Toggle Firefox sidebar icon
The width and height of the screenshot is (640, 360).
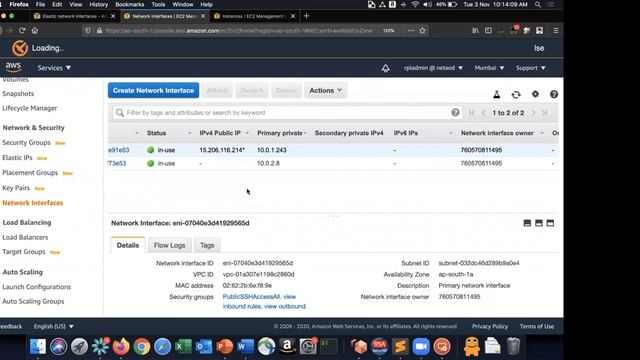coord(488,30)
